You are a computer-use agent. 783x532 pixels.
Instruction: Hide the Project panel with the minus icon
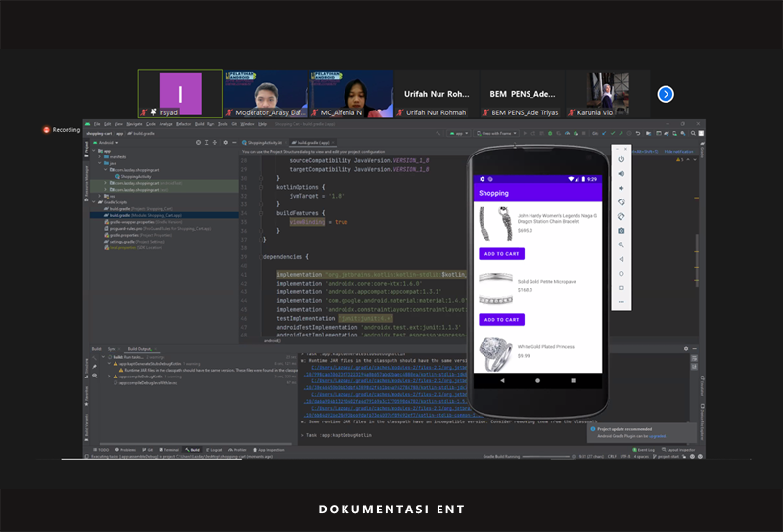[x=234, y=142]
